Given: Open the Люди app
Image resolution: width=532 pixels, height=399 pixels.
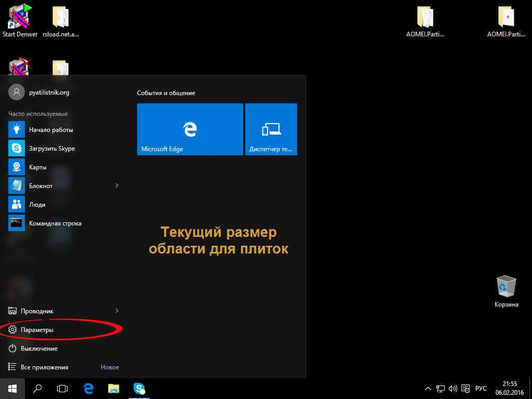Looking at the screenshot, I should [37, 205].
